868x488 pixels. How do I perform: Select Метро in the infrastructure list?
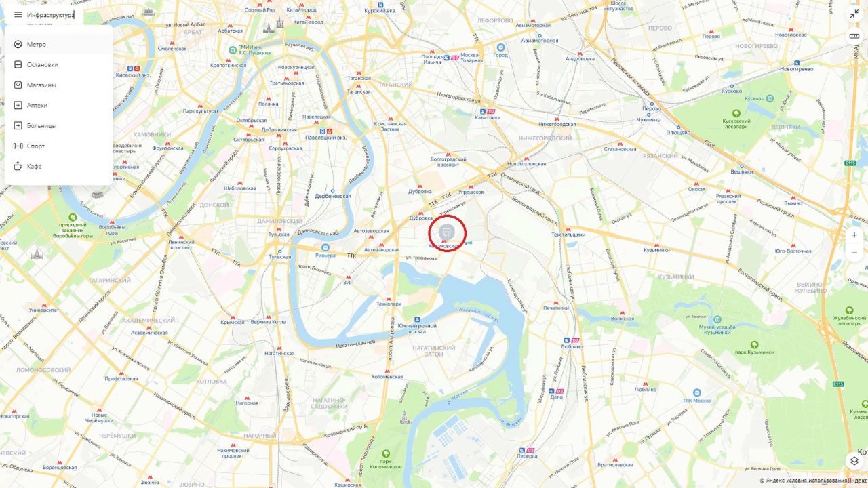[59, 44]
